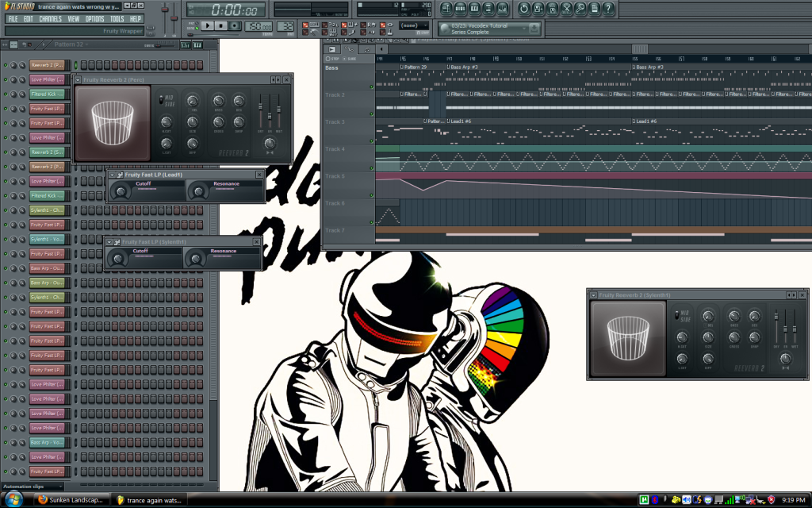The height and width of the screenshot is (508, 812).
Task: Open the EDIT menu
Action: coord(28,19)
